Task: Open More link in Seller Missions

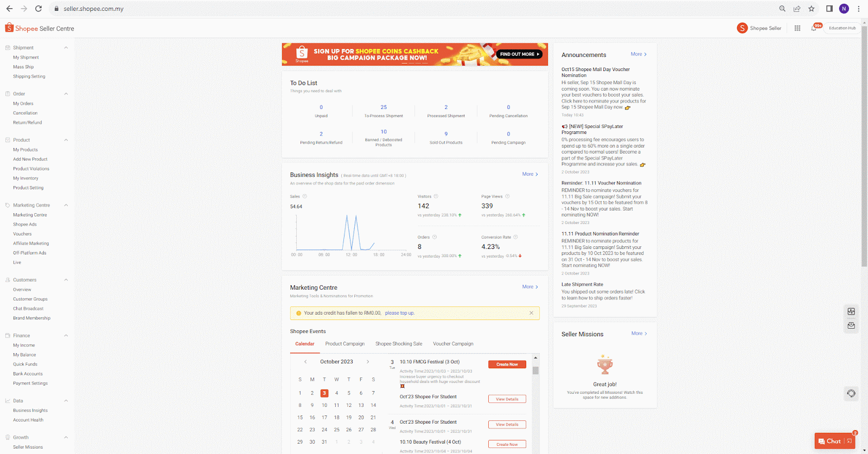Action: point(639,334)
